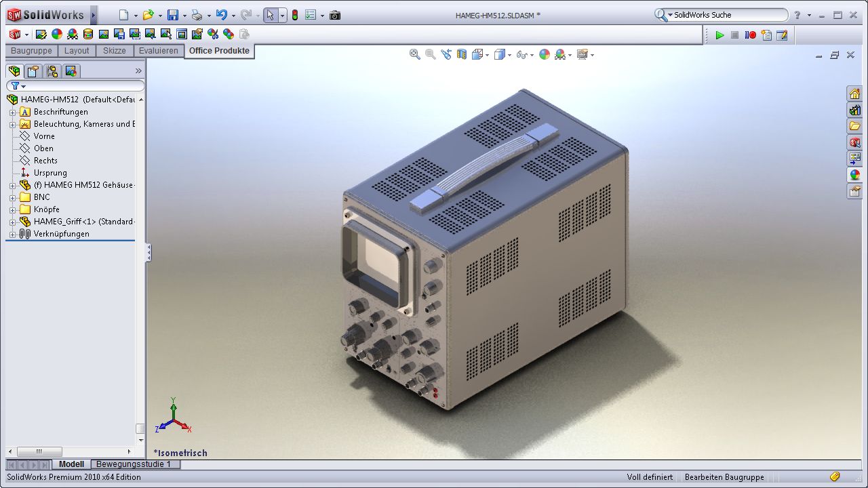Expand the Knöpfe folder node
Viewport: 868px width, 488px height.
[x=12, y=209]
